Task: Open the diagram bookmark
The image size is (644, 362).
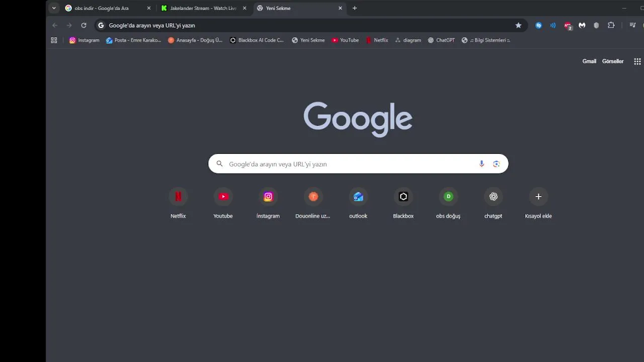Action: coord(408,40)
